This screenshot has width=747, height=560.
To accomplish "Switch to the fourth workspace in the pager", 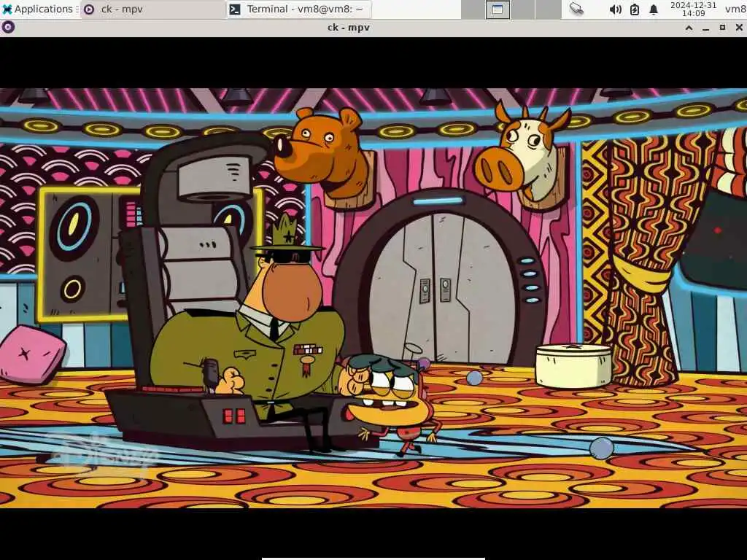I will (x=548, y=9).
